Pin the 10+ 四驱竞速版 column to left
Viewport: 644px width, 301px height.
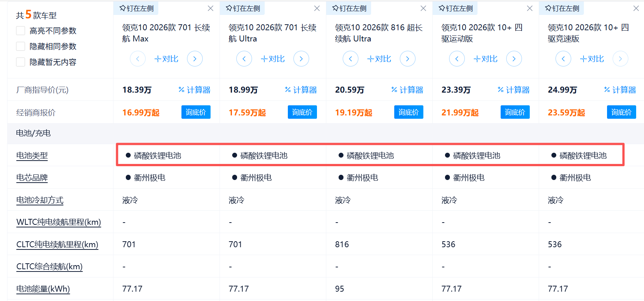click(562, 8)
